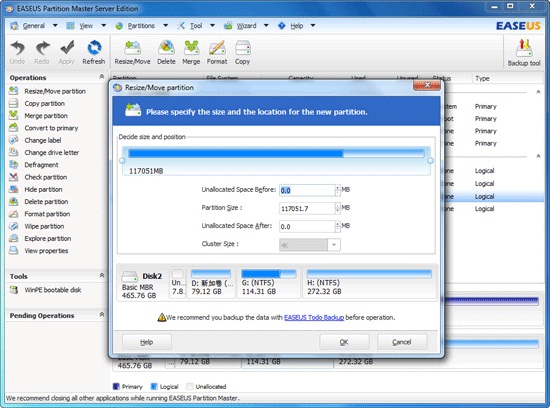Click the Merge toolbar icon

pyautogui.click(x=191, y=52)
